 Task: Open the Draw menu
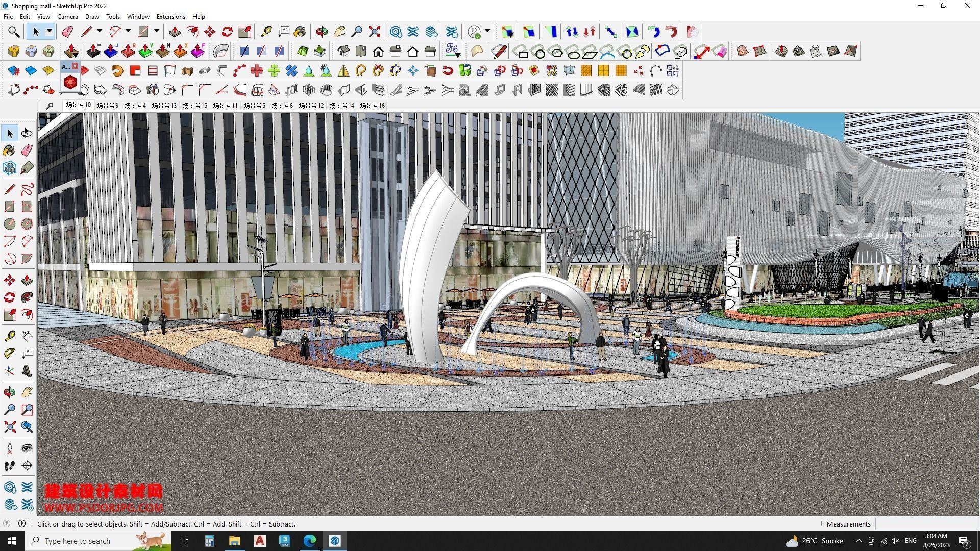pyautogui.click(x=92, y=17)
